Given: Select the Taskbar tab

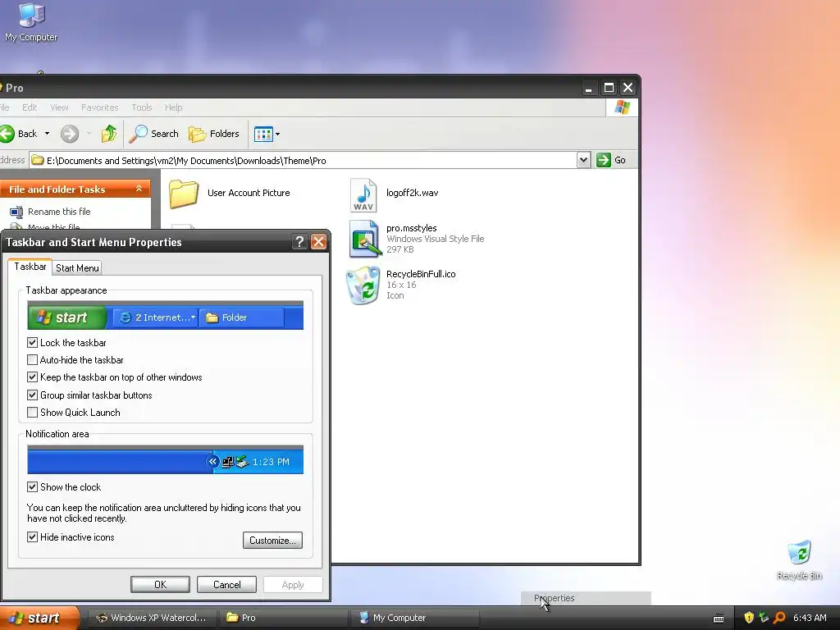Looking at the screenshot, I should (x=30, y=267).
